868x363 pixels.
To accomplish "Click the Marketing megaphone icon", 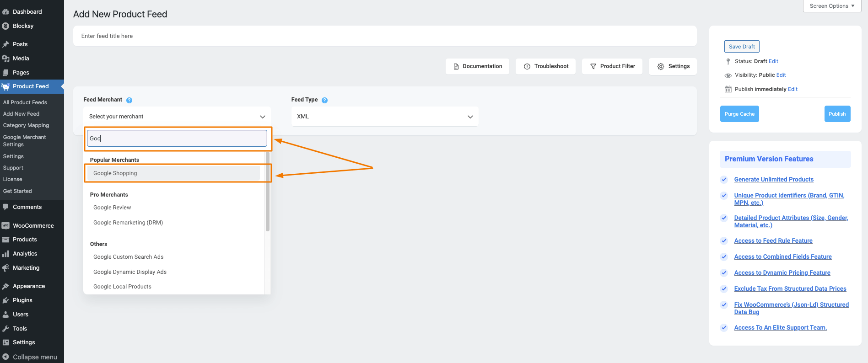I will [5, 268].
